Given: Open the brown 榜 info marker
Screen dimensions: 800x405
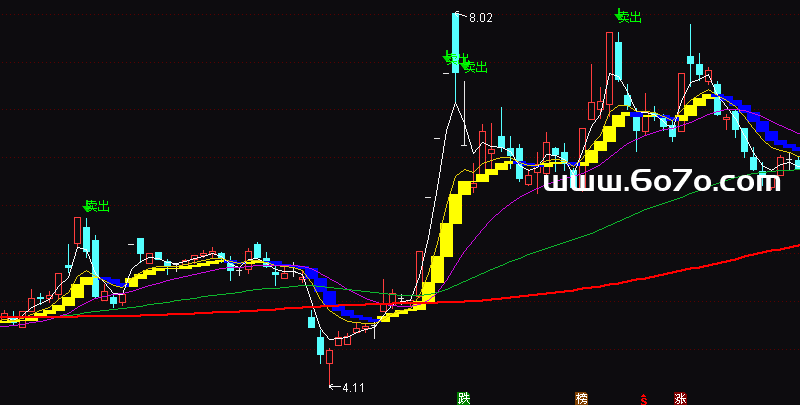Looking at the screenshot, I should pyautogui.click(x=581, y=398).
